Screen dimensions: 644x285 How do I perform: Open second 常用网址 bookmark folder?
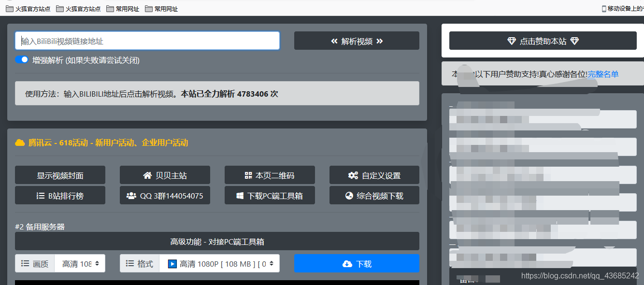[161, 9]
